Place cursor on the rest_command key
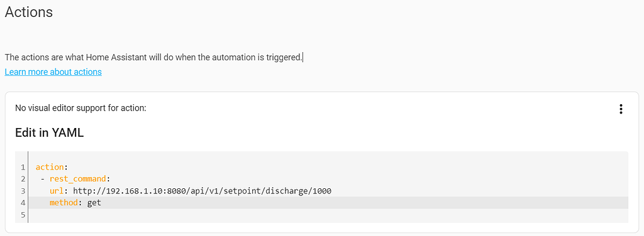Viewport: 644px width, 236px height. 77,179
